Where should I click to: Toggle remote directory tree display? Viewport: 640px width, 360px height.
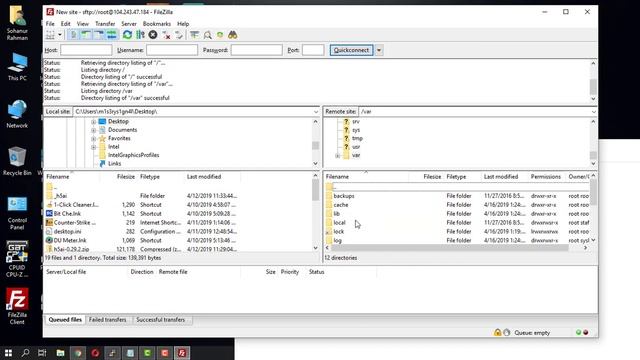pyautogui.click(x=99, y=35)
